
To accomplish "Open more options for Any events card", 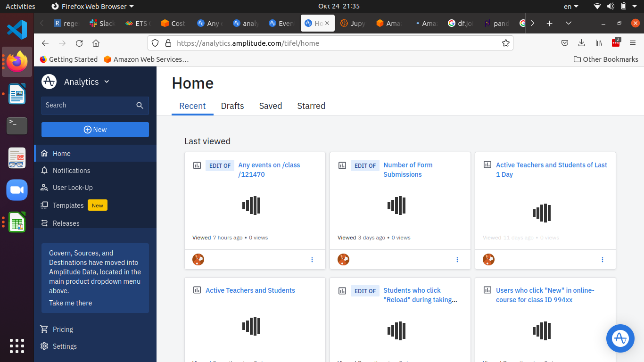I will [x=312, y=260].
